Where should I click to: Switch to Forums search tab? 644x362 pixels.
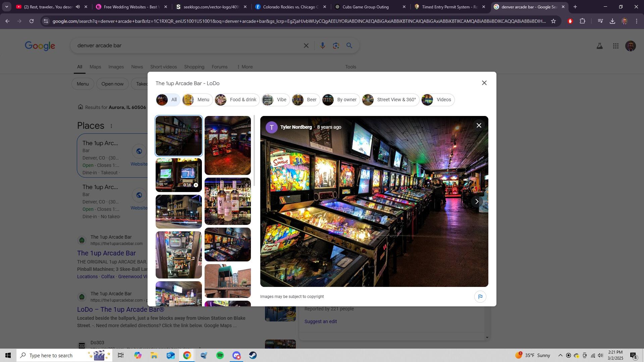[x=219, y=67]
